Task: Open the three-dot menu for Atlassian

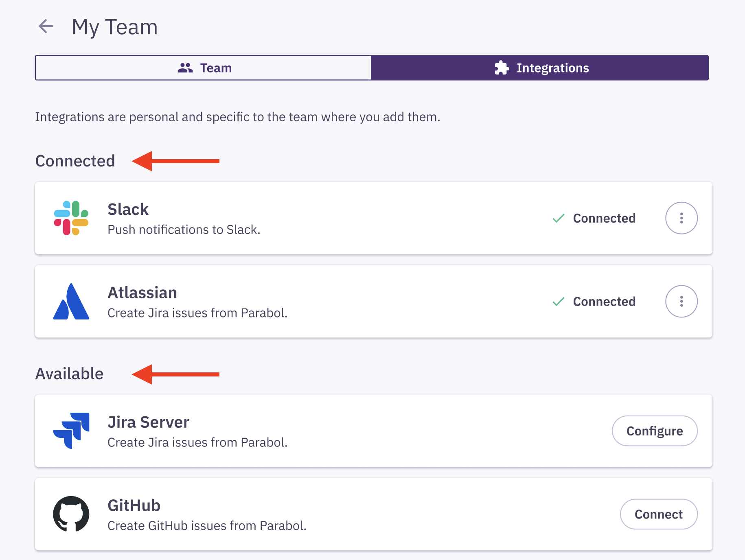Action: click(x=681, y=301)
